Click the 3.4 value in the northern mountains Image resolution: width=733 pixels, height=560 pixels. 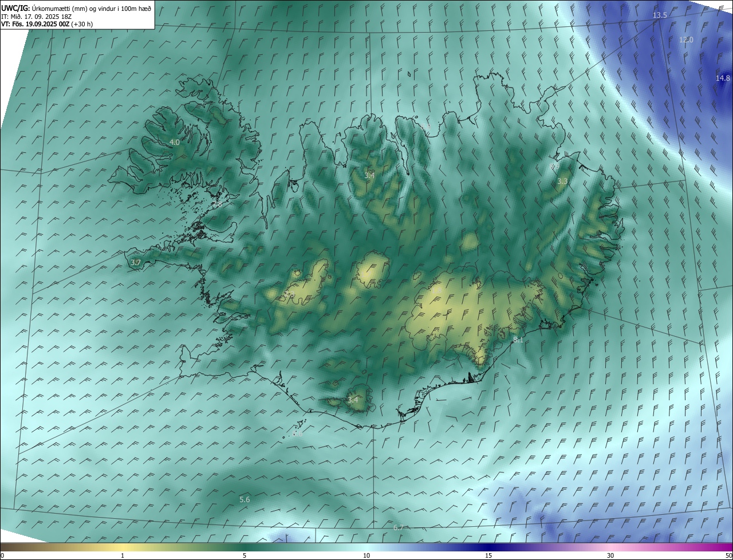(369, 175)
